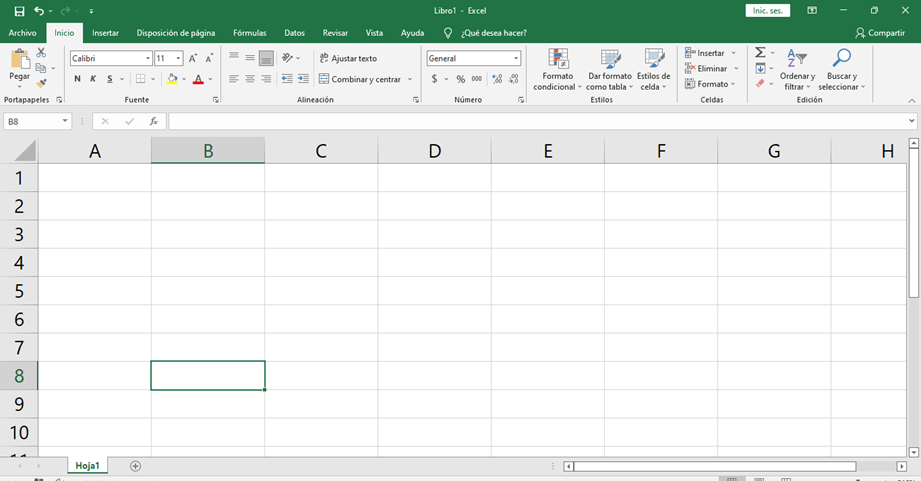Click the percent style icon
The height and width of the screenshot is (481, 921).
pos(460,79)
